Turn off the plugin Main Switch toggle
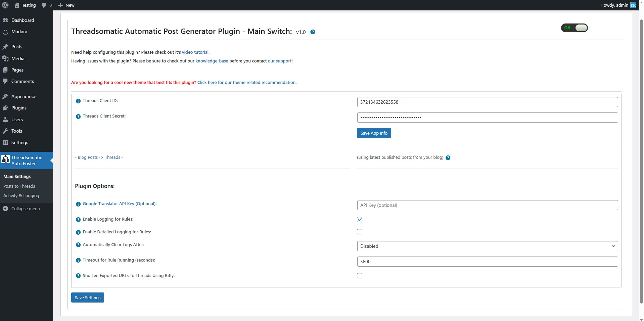 tap(574, 28)
